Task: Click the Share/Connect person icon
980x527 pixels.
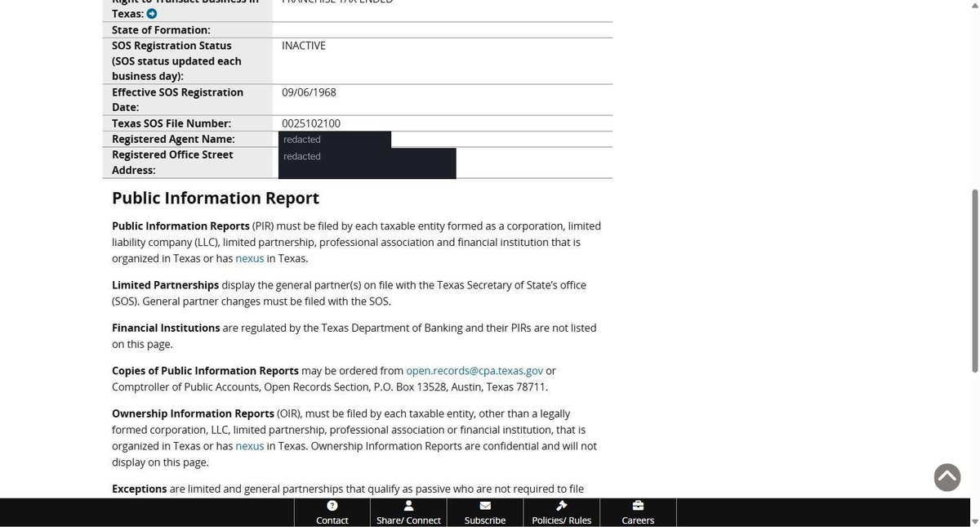Action: [408, 506]
